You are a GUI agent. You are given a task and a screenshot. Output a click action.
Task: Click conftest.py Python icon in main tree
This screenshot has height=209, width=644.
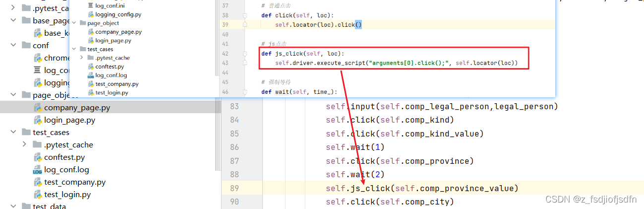tap(37, 157)
